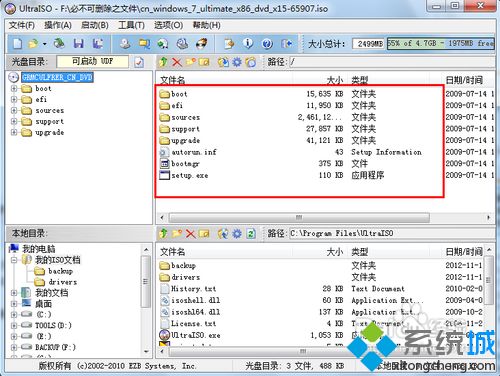Click the 55% of 4.7GB capacity bar
Image resolution: width=500 pixels, height=376 pixels.
440,44
